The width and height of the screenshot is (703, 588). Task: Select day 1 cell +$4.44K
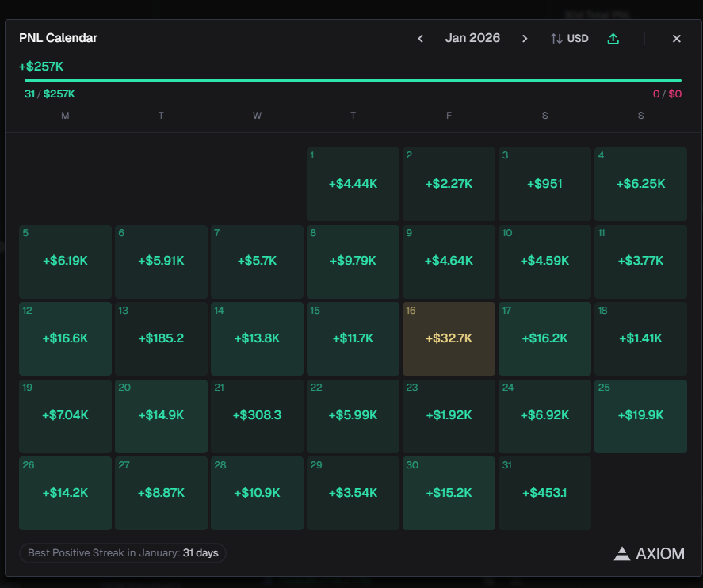pos(353,184)
